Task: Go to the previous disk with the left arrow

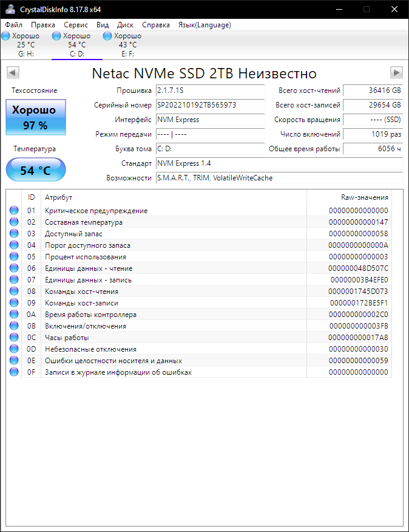Action: tap(13, 72)
